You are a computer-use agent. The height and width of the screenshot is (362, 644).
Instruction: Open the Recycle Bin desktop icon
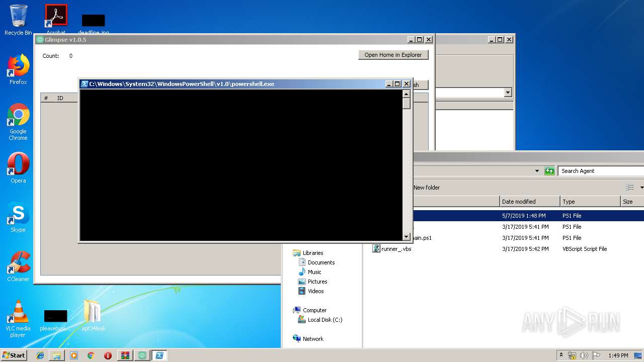pos(18,20)
